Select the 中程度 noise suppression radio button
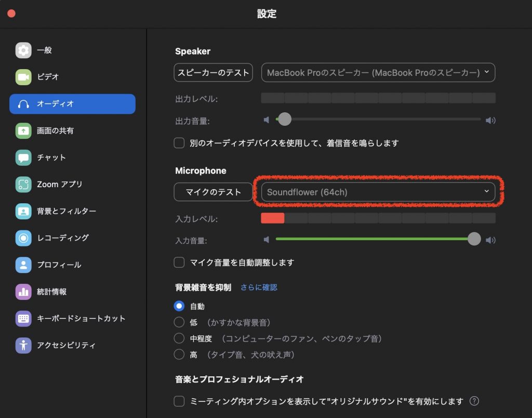Image resolution: width=532 pixels, height=418 pixels. 179,338
